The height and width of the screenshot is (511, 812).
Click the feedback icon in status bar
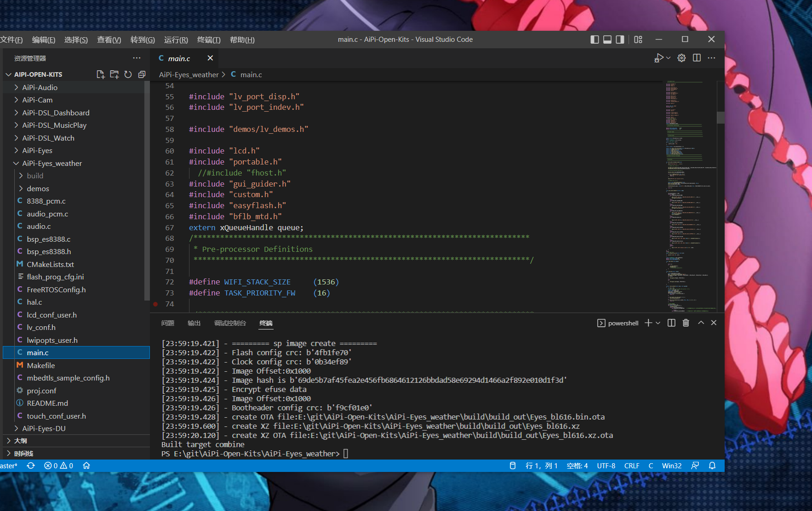695,466
